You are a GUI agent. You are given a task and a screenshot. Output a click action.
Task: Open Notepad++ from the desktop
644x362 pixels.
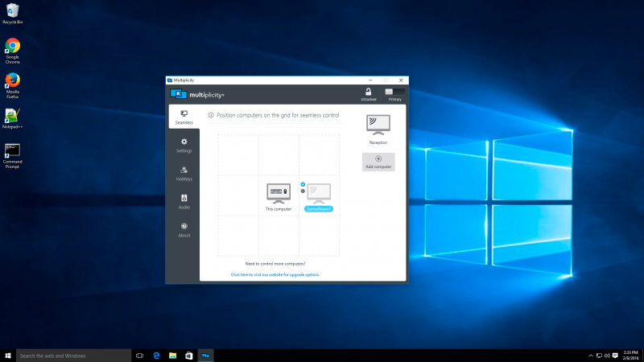(12, 117)
